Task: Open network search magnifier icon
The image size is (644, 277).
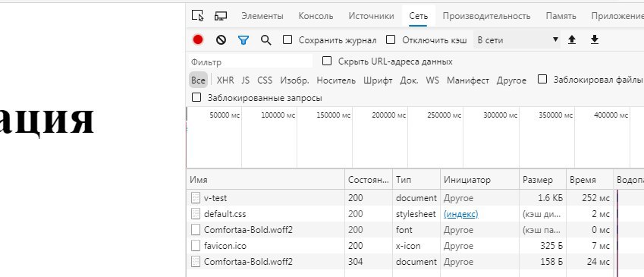Action: pyautogui.click(x=266, y=40)
